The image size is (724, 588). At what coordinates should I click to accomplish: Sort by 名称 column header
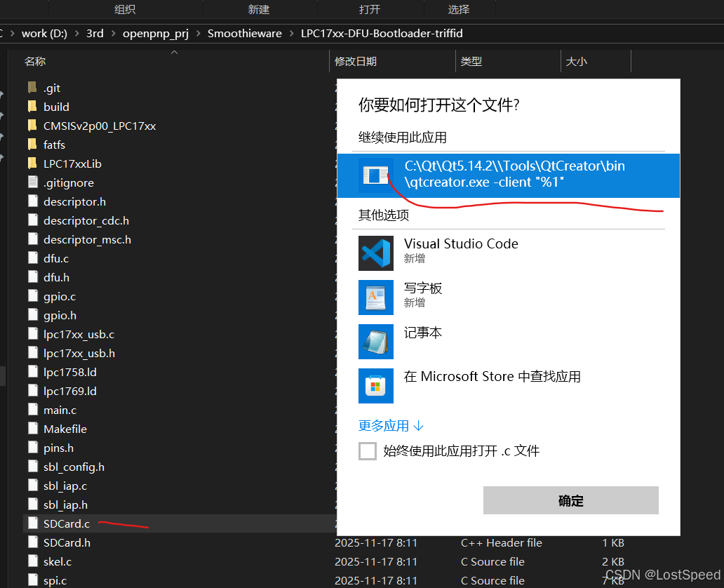pos(35,62)
